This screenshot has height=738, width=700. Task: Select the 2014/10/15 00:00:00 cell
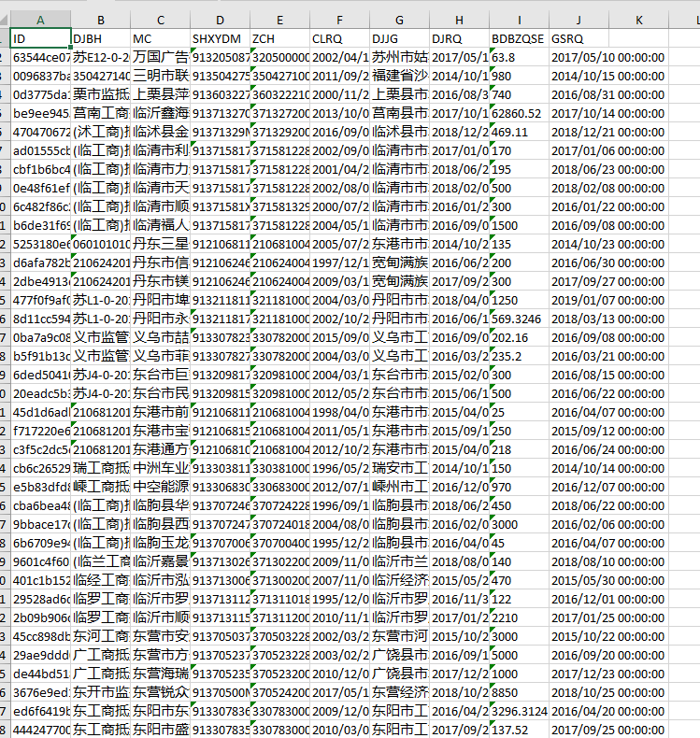[608, 77]
